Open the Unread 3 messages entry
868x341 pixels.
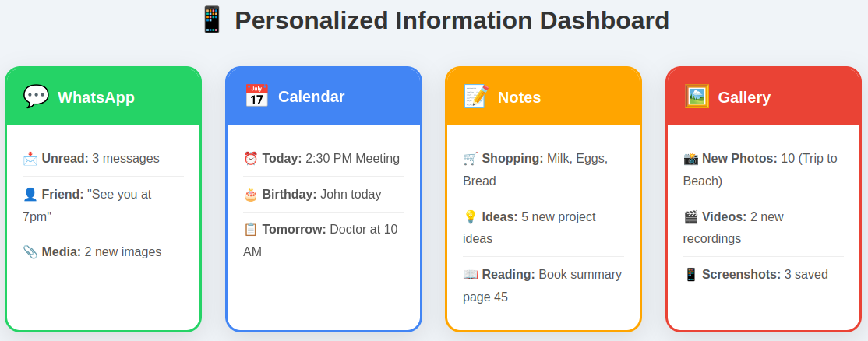pos(103,159)
